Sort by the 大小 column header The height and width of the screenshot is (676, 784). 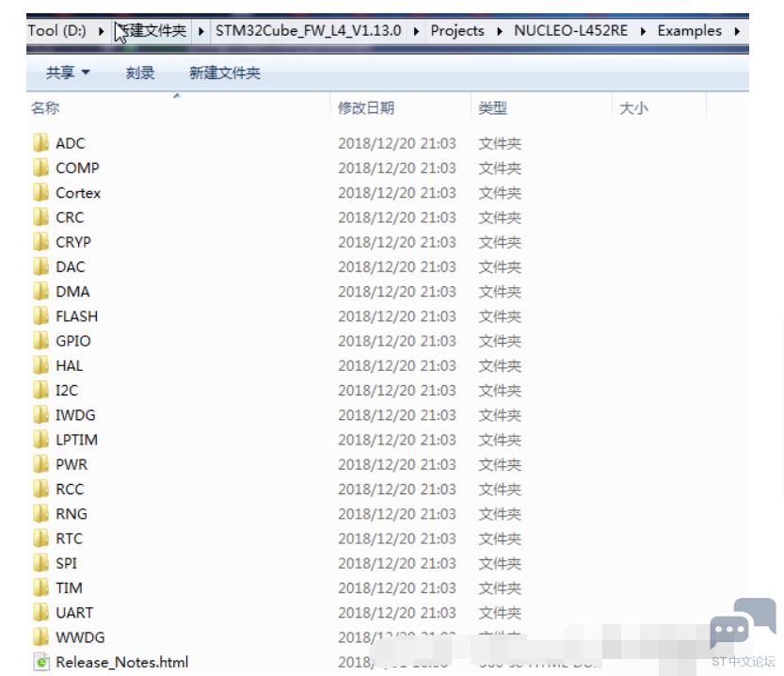point(633,108)
